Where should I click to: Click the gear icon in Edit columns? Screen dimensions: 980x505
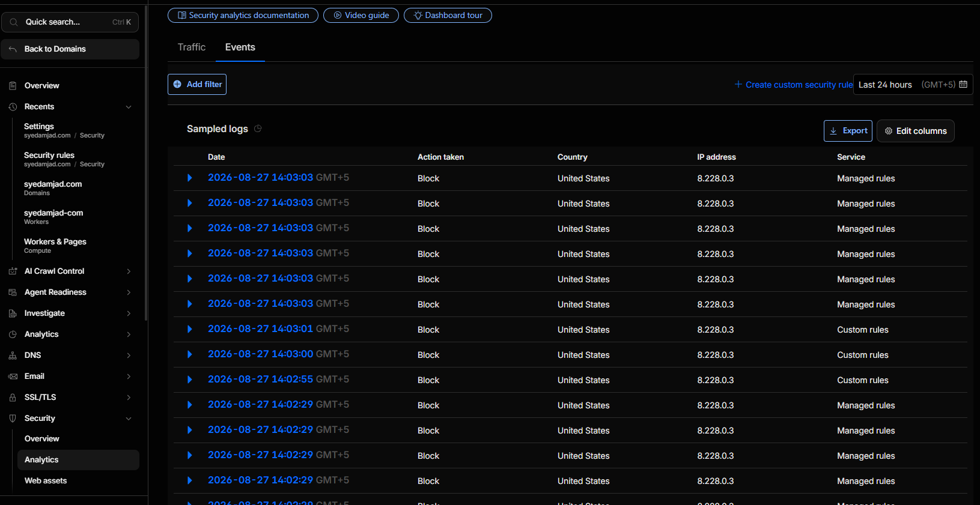click(889, 131)
